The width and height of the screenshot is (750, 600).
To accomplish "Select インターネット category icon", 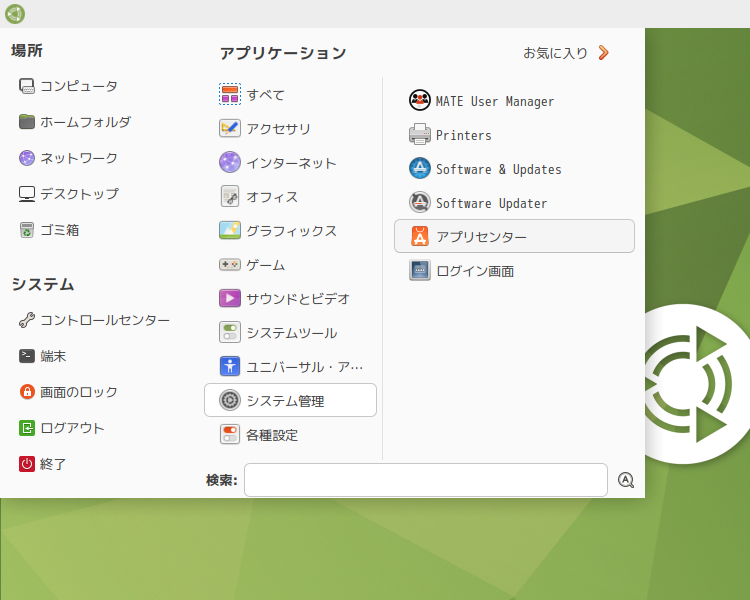I will [230, 162].
